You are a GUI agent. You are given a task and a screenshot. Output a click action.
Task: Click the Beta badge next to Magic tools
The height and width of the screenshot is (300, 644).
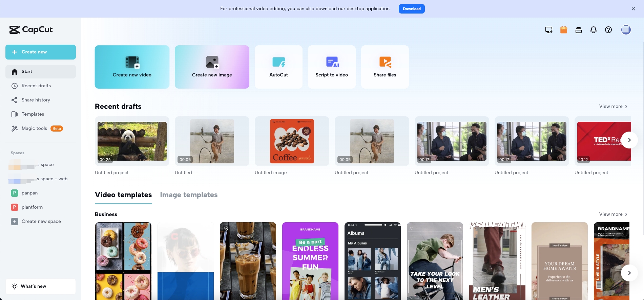(x=57, y=129)
